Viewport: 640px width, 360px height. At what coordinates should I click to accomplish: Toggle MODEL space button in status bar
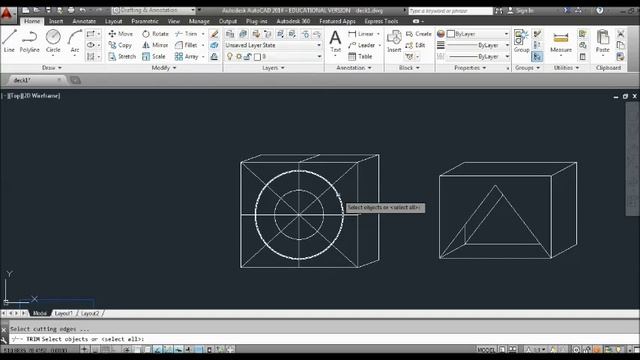486,349
